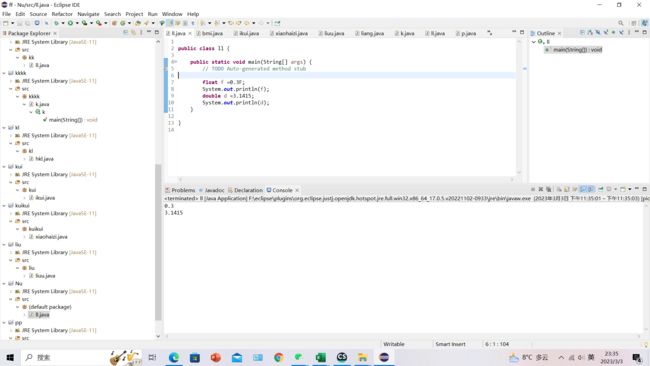Click the Open Console icon
Viewport: 650px width, 366px height.
coord(623,189)
